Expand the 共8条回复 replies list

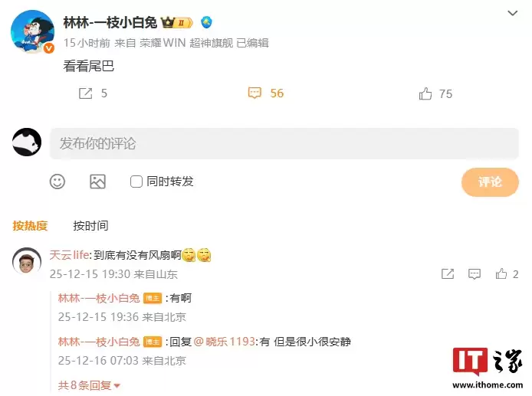tap(89, 385)
